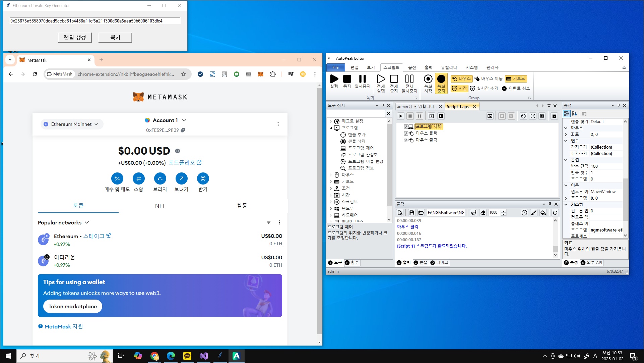
Task: Click the MetaMask fox extension icon in Chrome toolbar
Action: [261, 74]
